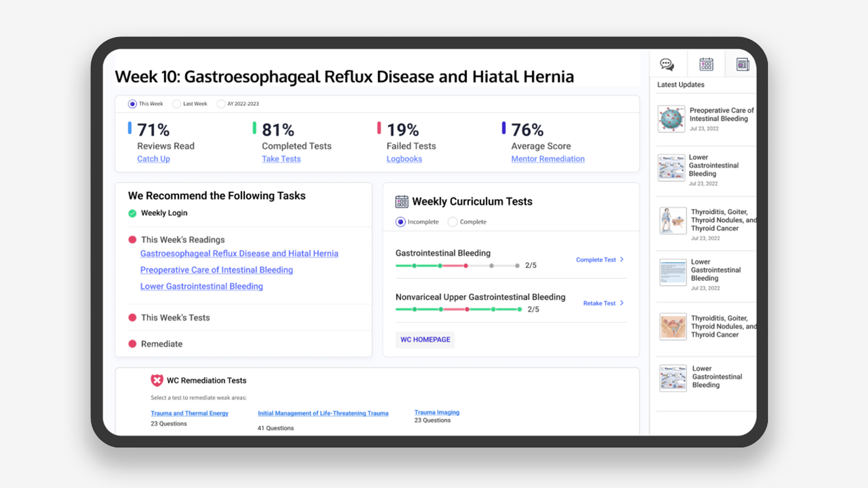The width and height of the screenshot is (868, 488).
Task: Click the WC HOMEPAGE button
Action: point(425,339)
